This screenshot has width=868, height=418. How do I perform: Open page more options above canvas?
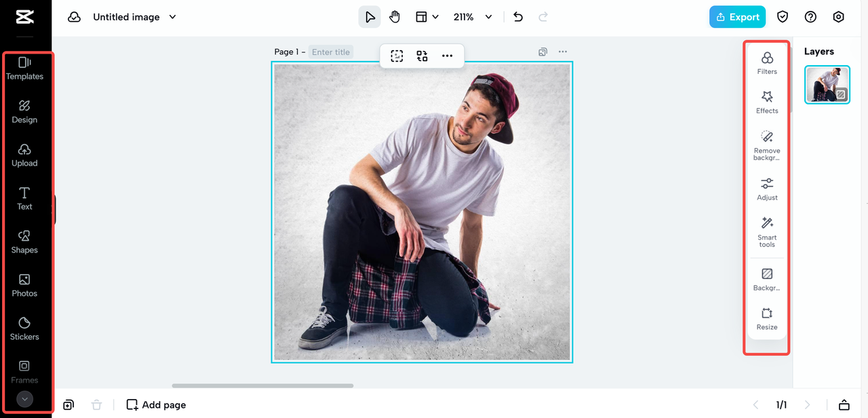pos(562,52)
